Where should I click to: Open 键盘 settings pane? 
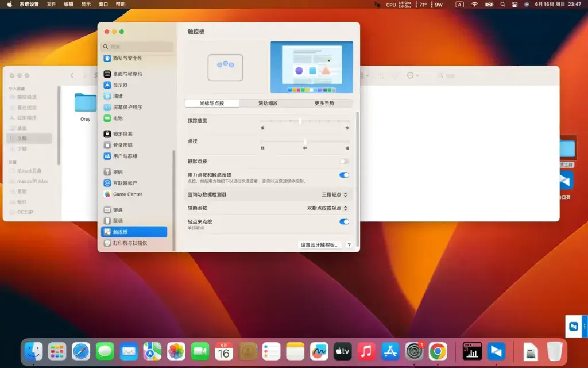pyautogui.click(x=134, y=209)
